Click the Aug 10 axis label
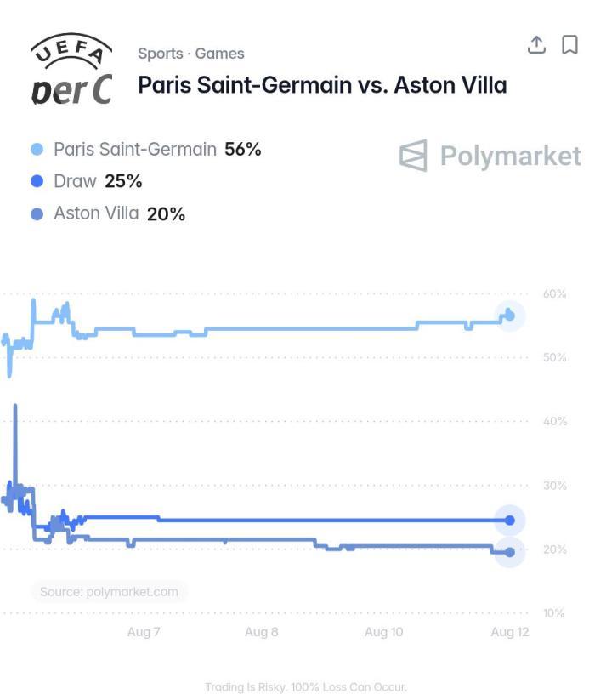The width and height of the screenshot is (612, 700). pos(384,632)
